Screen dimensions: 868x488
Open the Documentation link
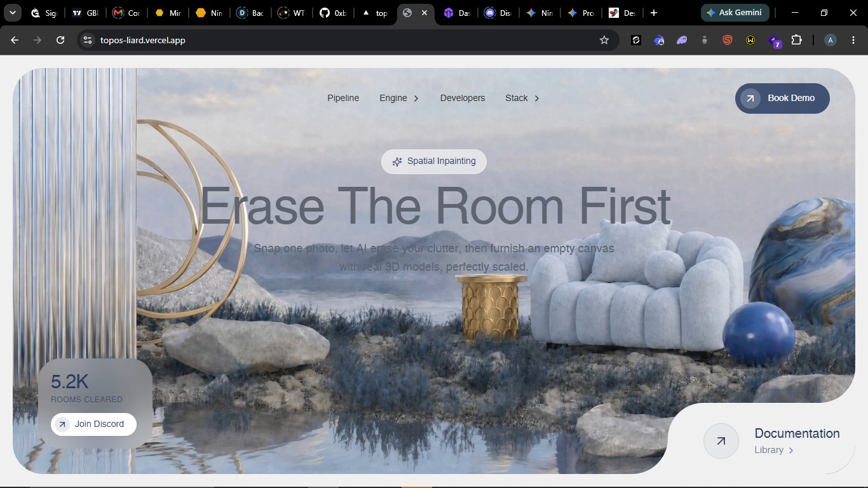[x=797, y=433]
